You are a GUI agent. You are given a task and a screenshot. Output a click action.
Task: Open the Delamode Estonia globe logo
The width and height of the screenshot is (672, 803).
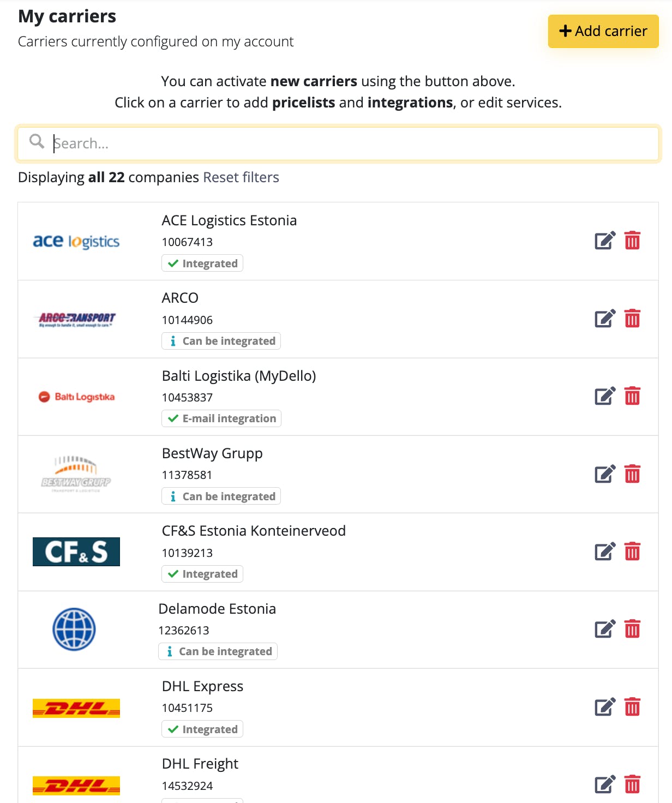(74, 629)
